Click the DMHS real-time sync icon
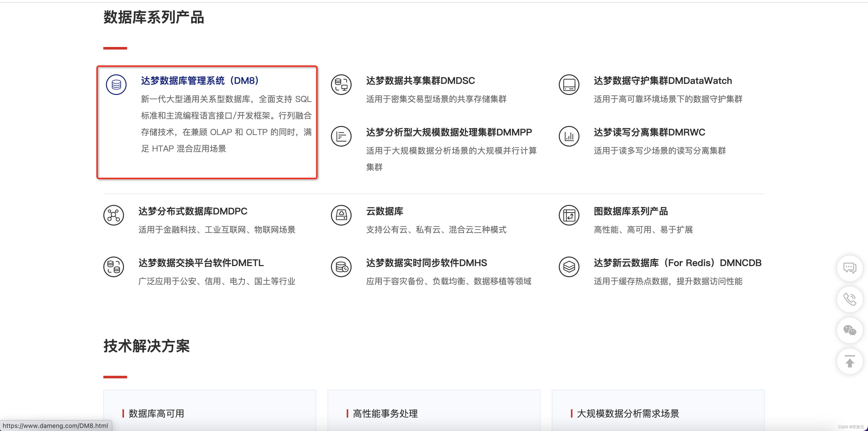Viewport: 868px width, 431px height. (341, 267)
